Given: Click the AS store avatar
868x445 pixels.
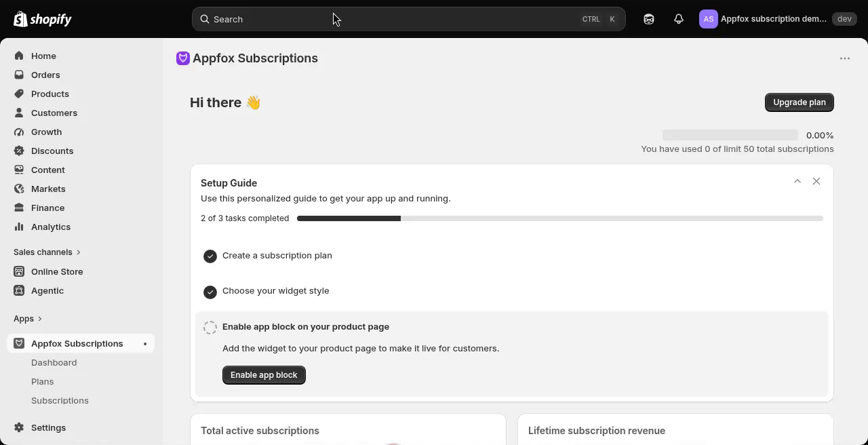Looking at the screenshot, I should [708, 19].
